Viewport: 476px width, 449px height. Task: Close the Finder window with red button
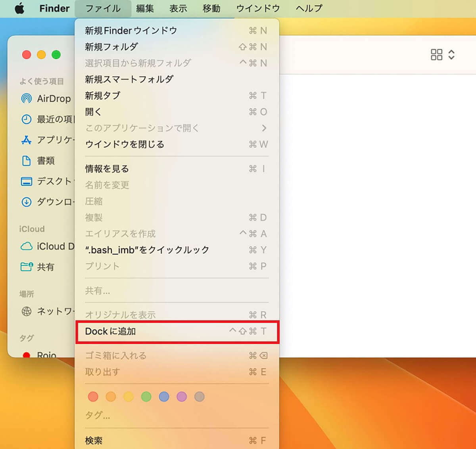point(27,55)
